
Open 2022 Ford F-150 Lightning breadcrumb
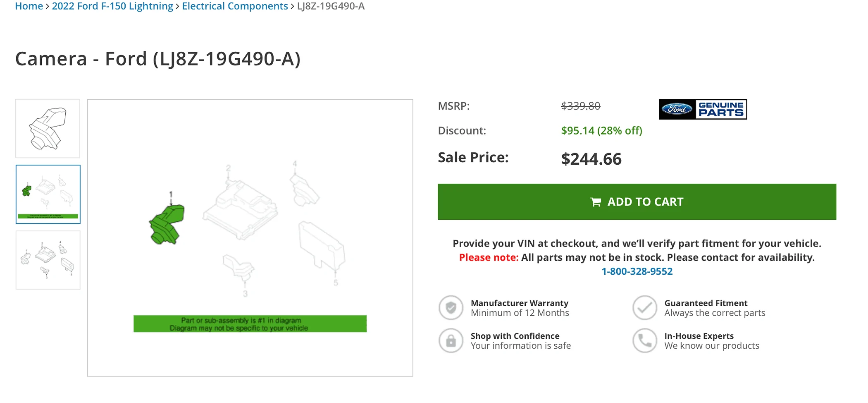pyautogui.click(x=112, y=6)
